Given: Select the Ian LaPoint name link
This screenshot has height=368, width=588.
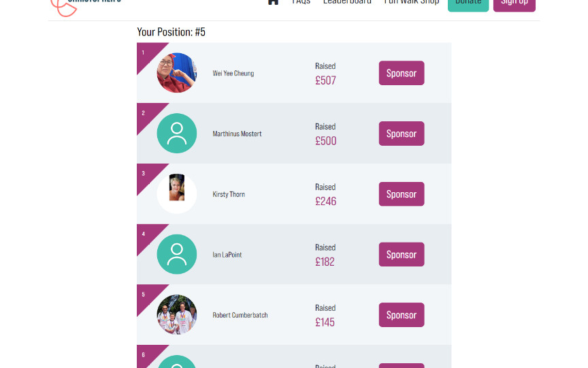Looking at the screenshot, I should (227, 255).
